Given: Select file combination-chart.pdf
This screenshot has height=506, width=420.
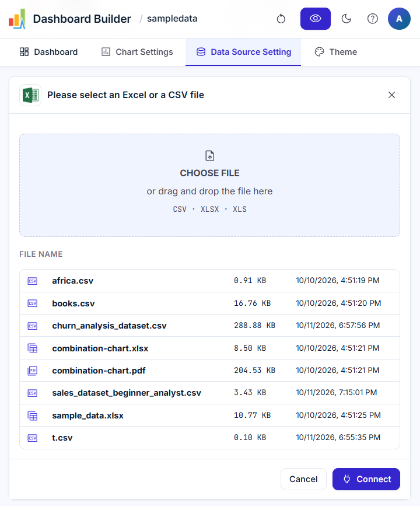Looking at the screenshot, I should pos(209,371).
